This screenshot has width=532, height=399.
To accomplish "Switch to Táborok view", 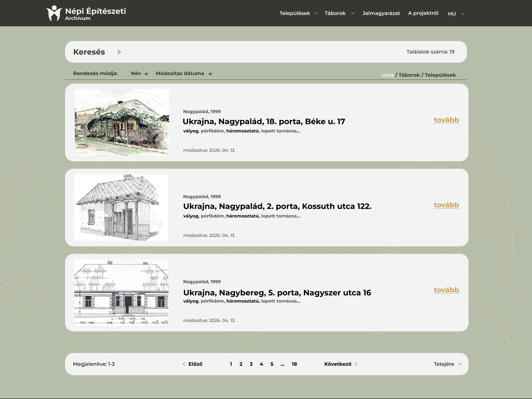I will (x=409, y=75).
